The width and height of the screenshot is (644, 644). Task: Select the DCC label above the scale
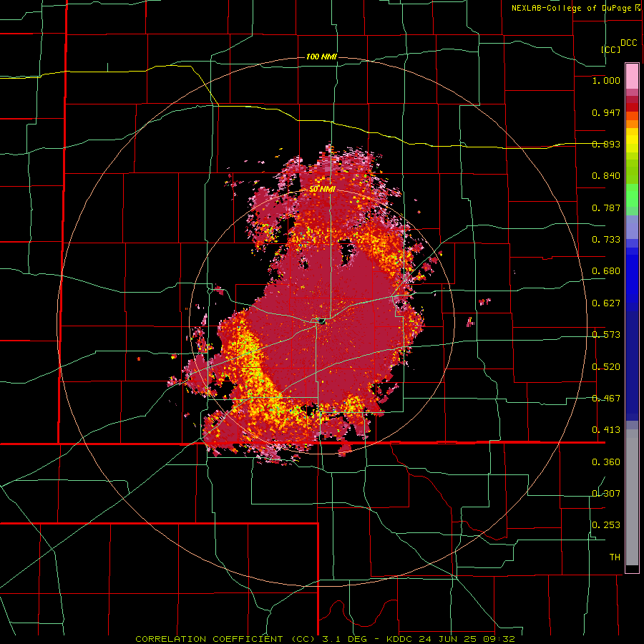[x=628, y=43]
